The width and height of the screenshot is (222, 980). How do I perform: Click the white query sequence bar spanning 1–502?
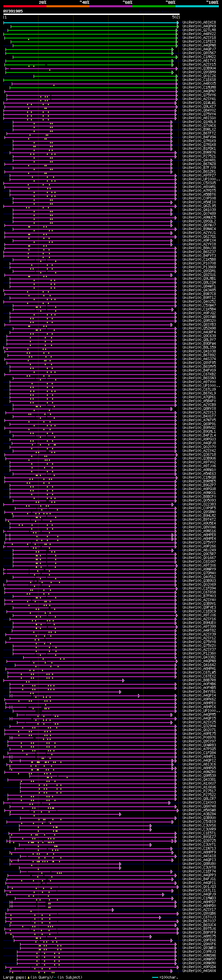(x=92, y=15)
